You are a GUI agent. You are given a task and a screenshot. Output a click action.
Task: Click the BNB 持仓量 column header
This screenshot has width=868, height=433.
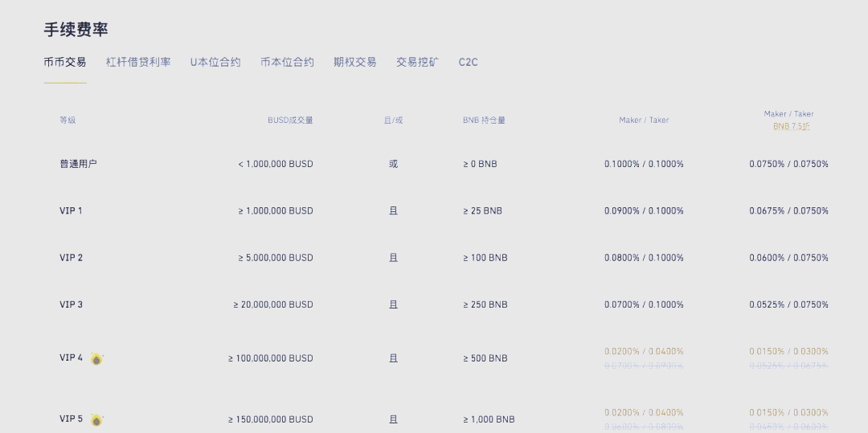pos(484,121)
